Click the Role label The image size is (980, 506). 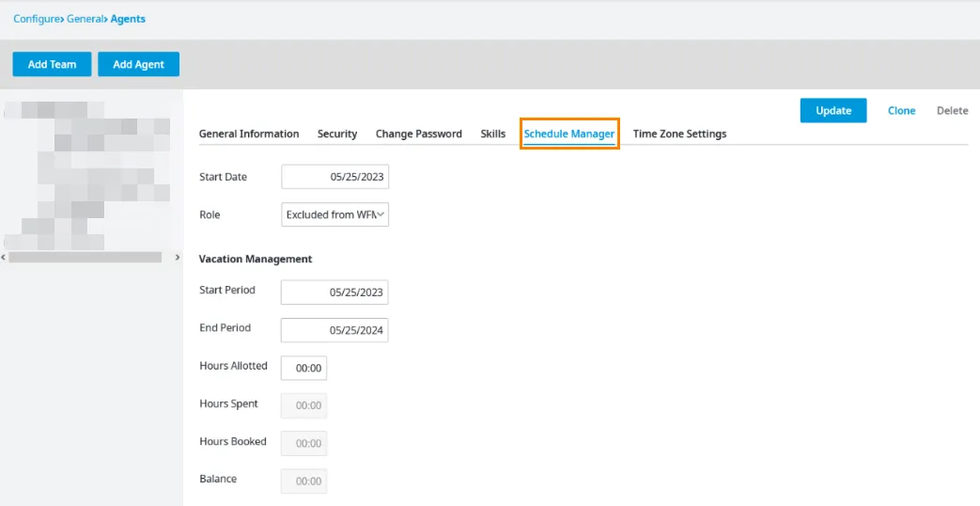click(210, 214)
